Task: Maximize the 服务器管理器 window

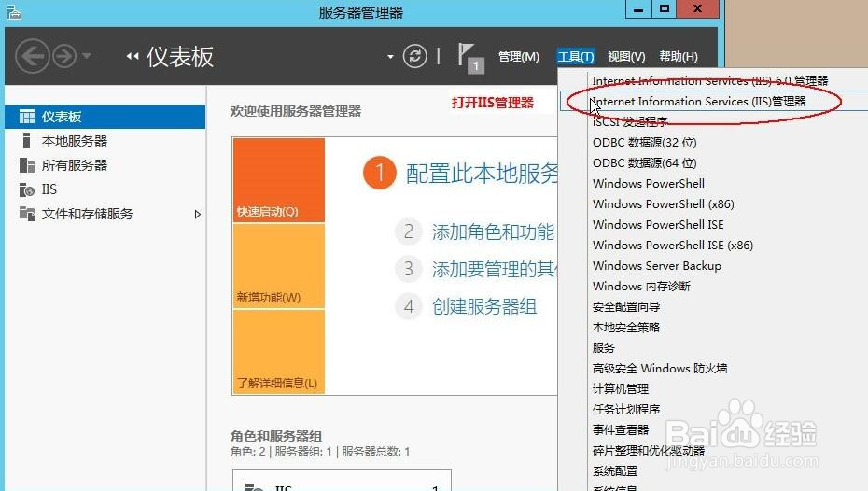Action: tap(665, 8)
